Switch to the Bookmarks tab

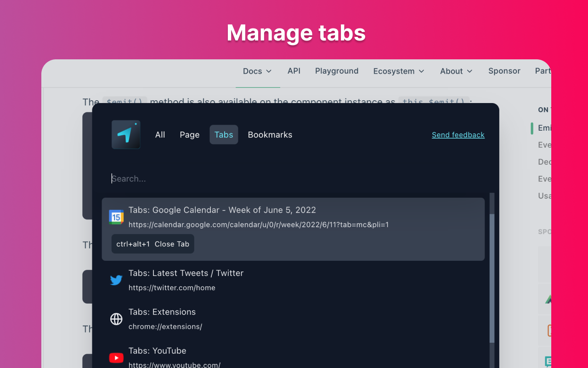pyautogui.click(x=270, y=134)
